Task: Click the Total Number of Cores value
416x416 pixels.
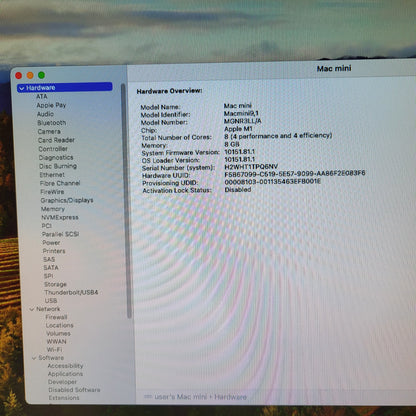Action: pos(278,136)
